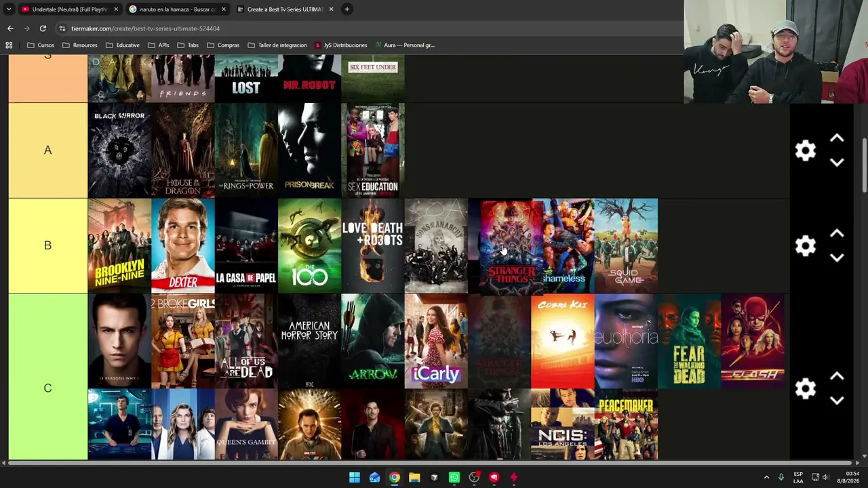
Task: Open the Taller de integracion bookmarks folder
Action: point(277,45)
